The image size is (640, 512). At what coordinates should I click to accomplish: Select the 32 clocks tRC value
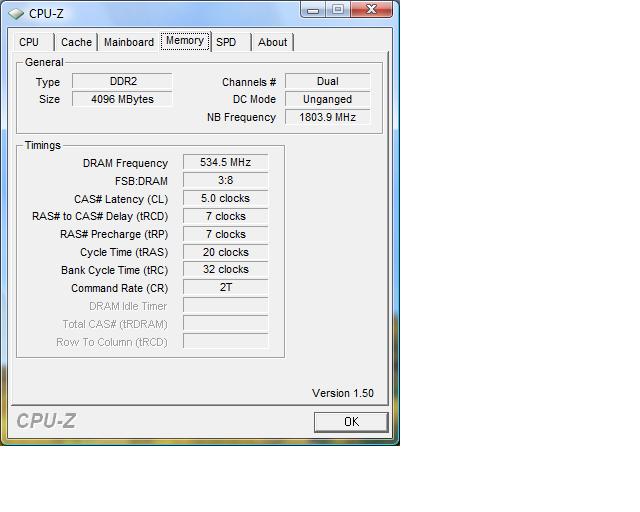[226, 269]
